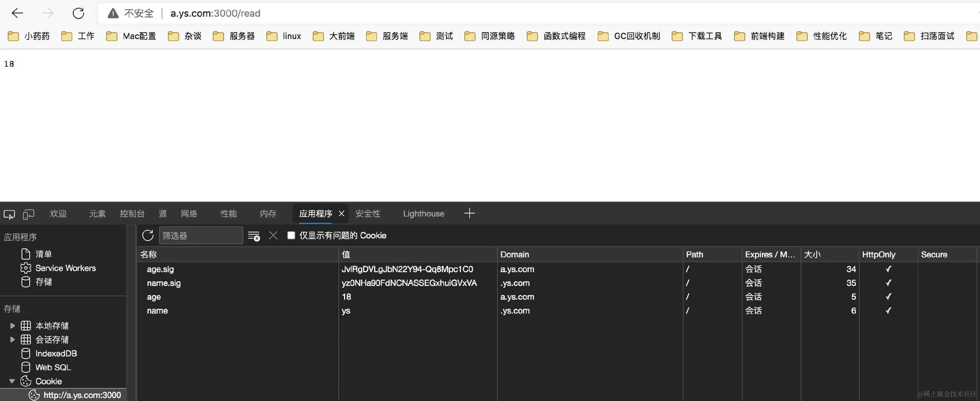Clear all cookies icon

pos(254,236)
